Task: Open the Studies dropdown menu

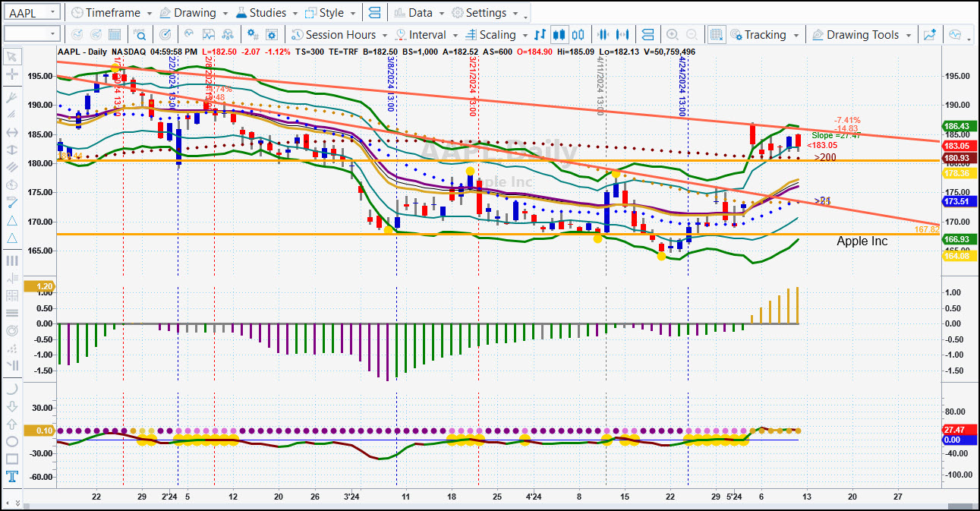Action: 266,13
